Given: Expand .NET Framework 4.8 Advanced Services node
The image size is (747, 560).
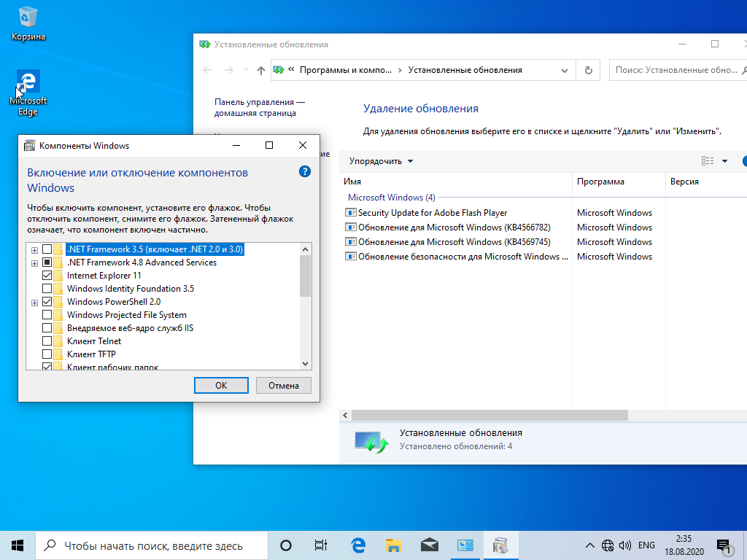Looking at the screenshot, I should click(x=34, y=263).
